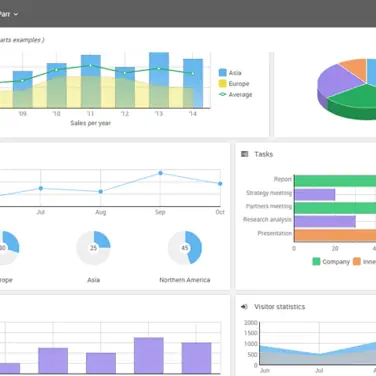The image size is (376, 376).
Task: Select the Company legend swatch in Tasks
Action: pyautogui.click(x=316, y=262)
